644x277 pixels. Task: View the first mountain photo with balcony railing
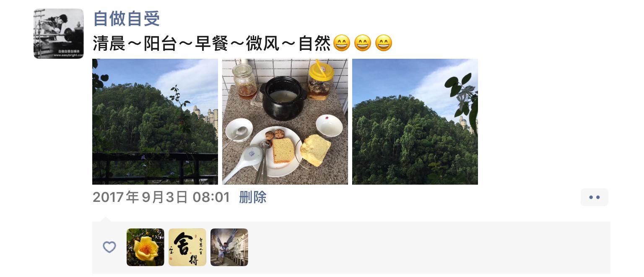click(x=155, y=122)
